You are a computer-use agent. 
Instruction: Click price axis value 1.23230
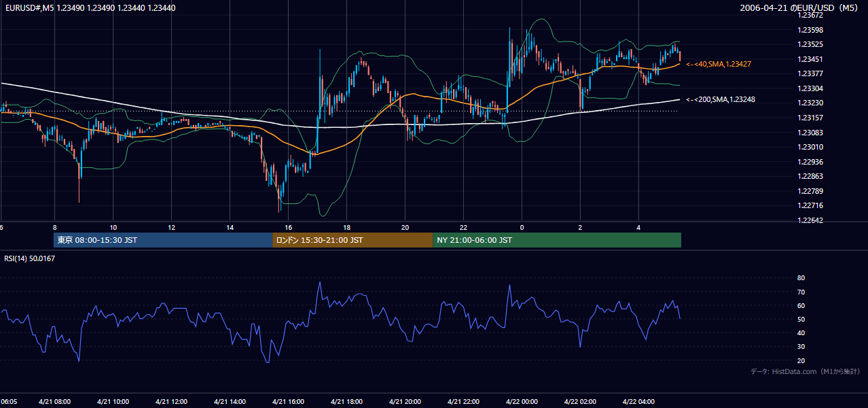[810, 103]
